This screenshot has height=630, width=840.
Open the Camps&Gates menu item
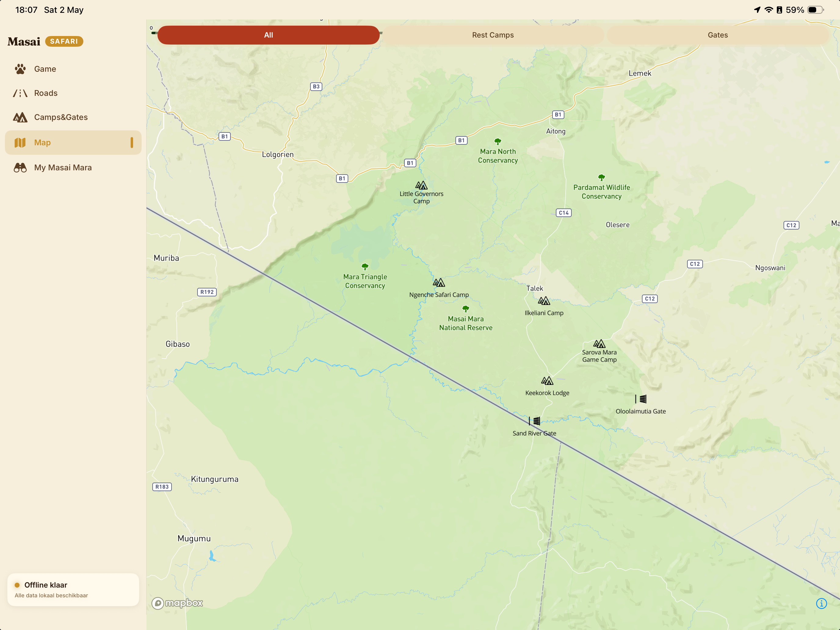(x=73, y=117)
